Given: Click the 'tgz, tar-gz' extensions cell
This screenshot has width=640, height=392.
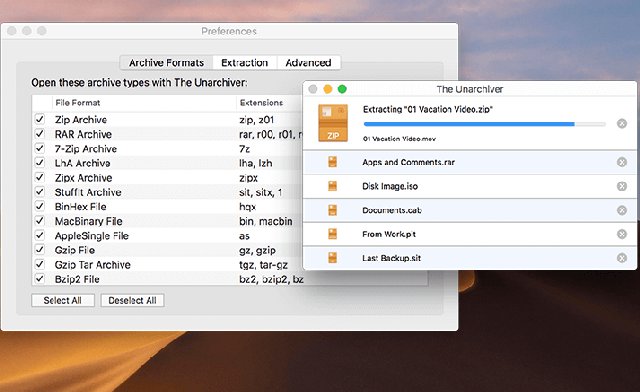Looking at the screenshot, I should point(263,265).
